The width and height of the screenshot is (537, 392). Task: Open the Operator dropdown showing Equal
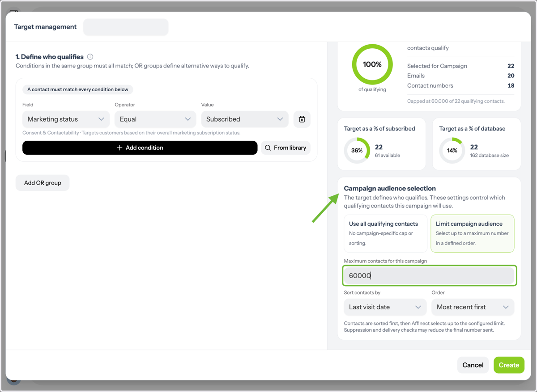coord(155,119)
